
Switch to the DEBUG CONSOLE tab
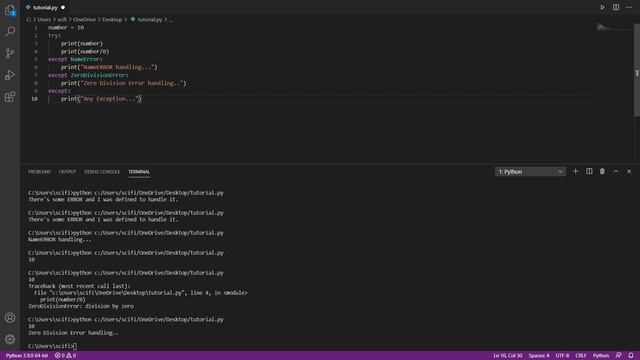click(x=102, y=172)
